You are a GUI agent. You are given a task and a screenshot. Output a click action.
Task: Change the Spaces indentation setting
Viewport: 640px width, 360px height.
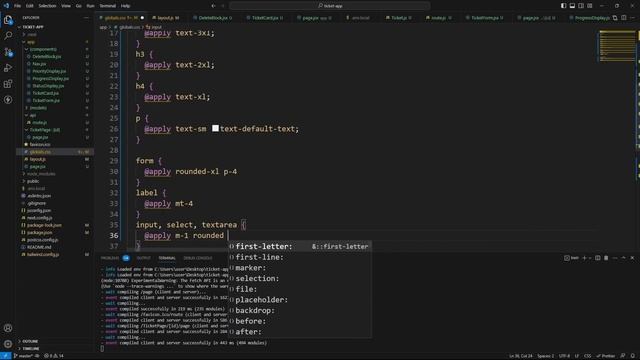(x=546, y=356)
